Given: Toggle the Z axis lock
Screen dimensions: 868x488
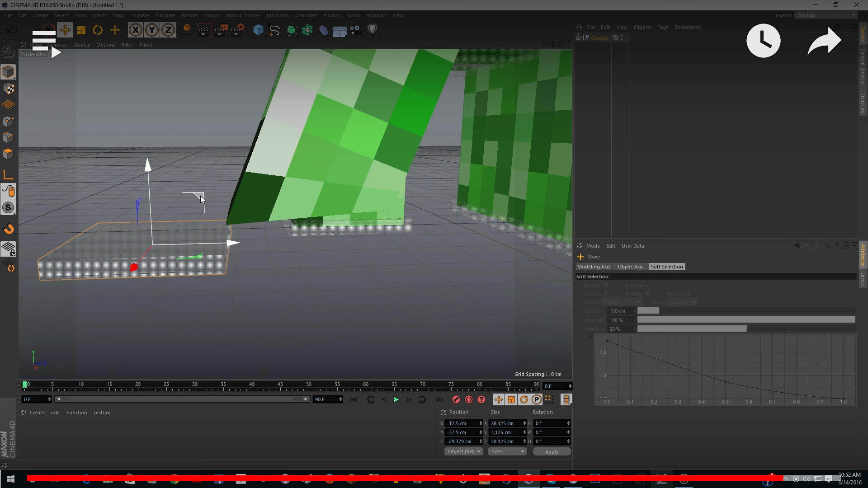Looking at the screenshot, I should coord(168,30).
